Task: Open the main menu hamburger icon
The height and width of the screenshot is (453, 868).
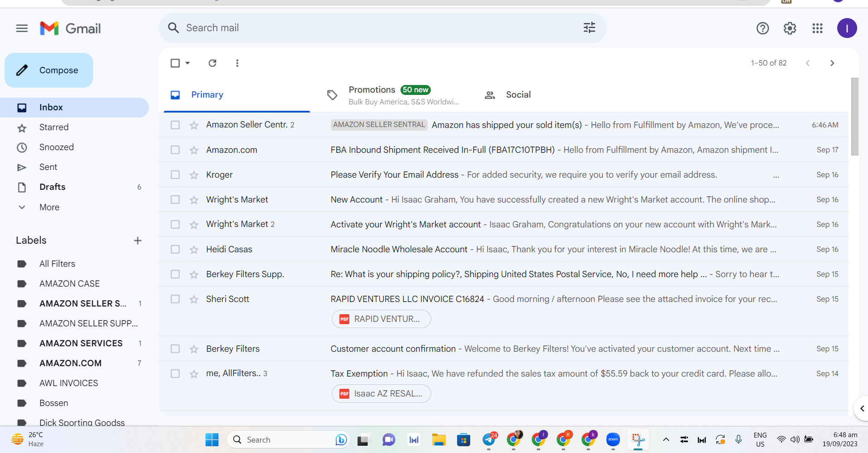Action: pyautogui.click(x=22, y=28)
